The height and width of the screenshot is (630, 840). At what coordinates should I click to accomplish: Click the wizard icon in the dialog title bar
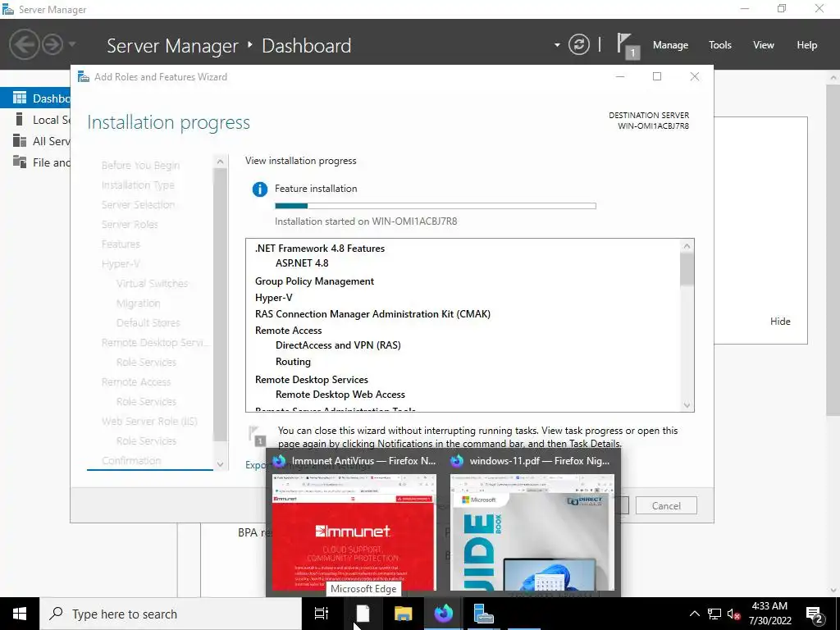[x=84, y=76]
